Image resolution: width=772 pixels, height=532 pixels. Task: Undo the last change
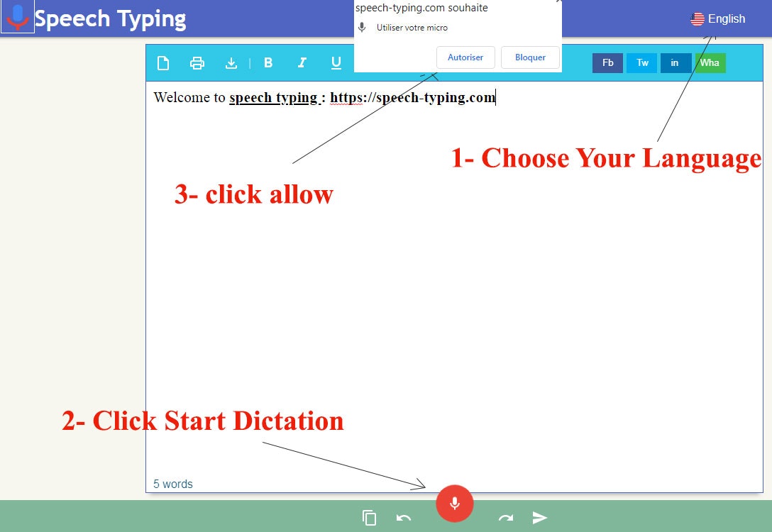coord(404,518)
